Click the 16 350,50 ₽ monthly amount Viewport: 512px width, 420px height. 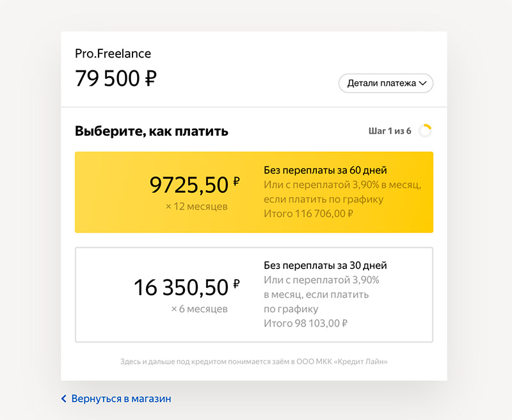(x=187, y=287)
